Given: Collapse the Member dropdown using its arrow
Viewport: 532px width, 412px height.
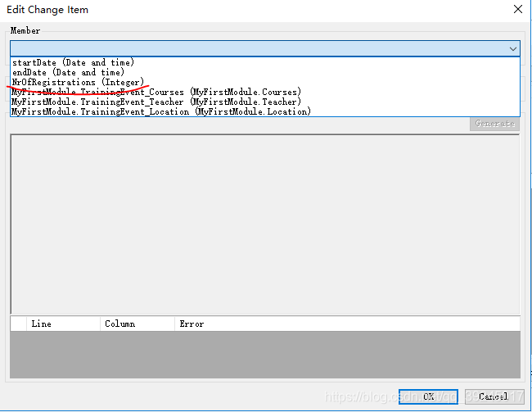Looking at the screenshot, I should tap(512, 49).
